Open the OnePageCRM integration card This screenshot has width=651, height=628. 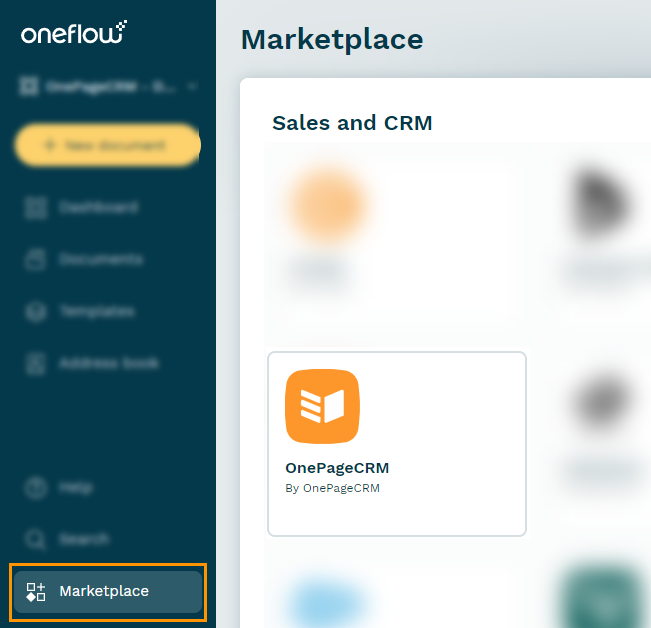pos(397,444)
